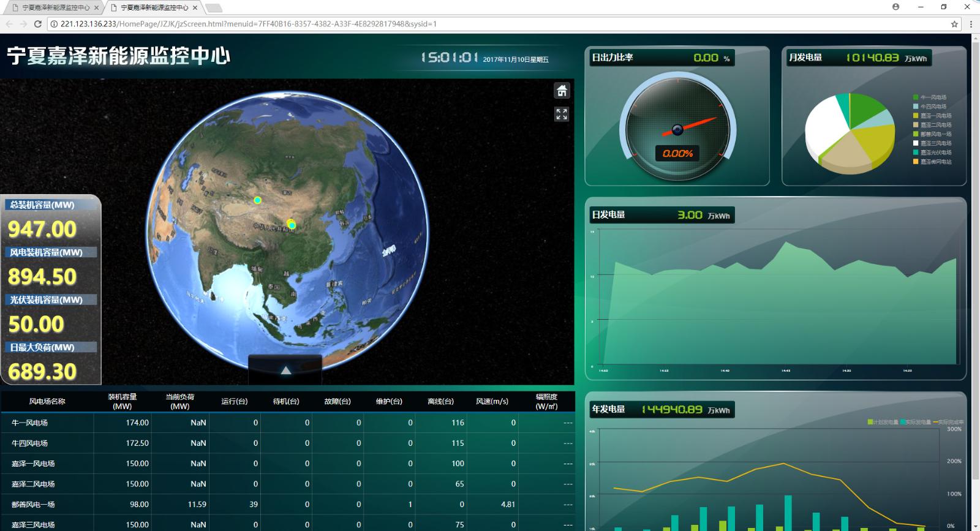Click the 689.30 daily max load value
The height and width of the screenshot is (531, 980).
42,372
